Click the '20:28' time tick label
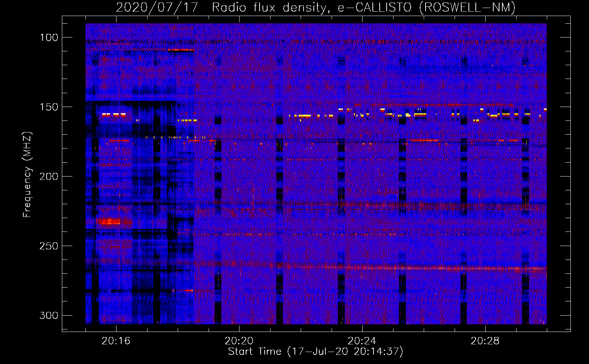Screen dimensions: 589x364 click(485, 341)
